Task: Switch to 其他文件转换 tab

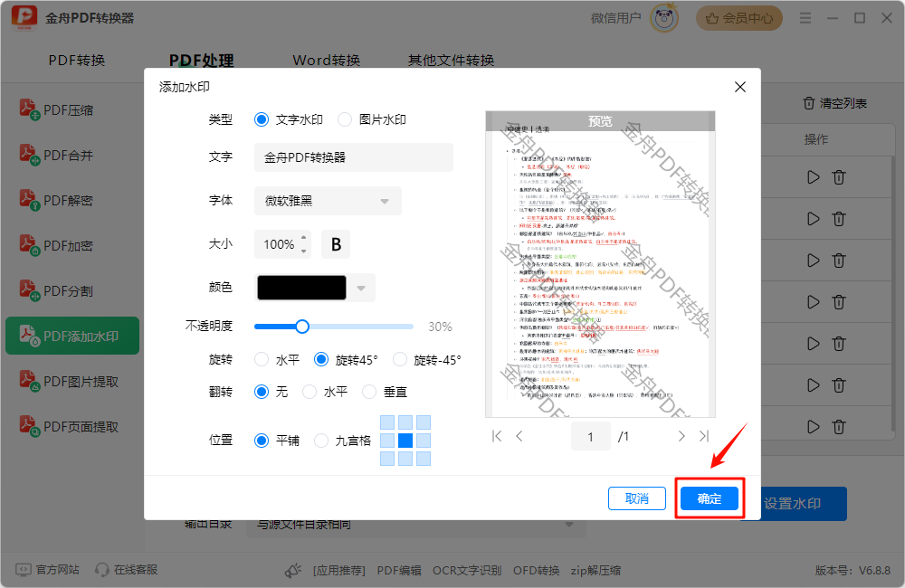Action: point(452,60)
